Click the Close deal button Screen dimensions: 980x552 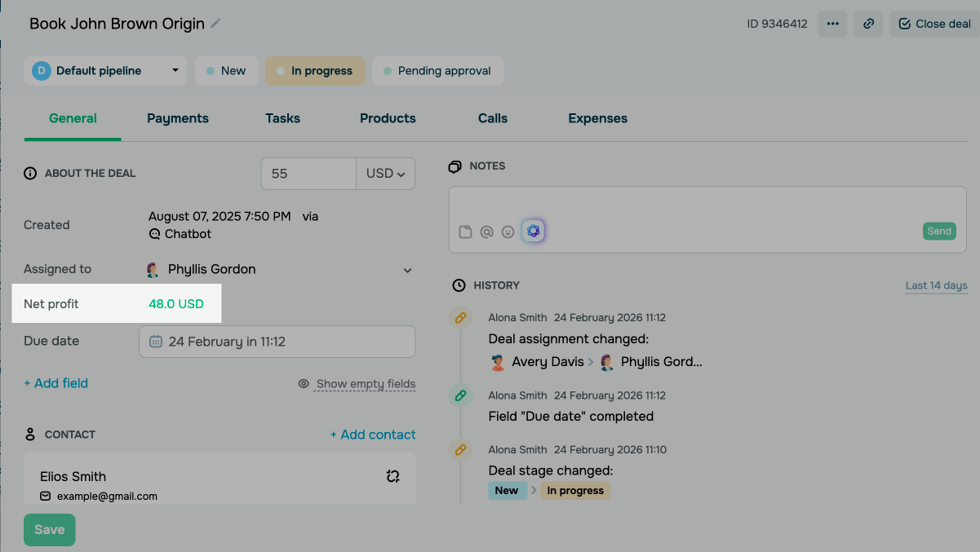tap(934, 24)
